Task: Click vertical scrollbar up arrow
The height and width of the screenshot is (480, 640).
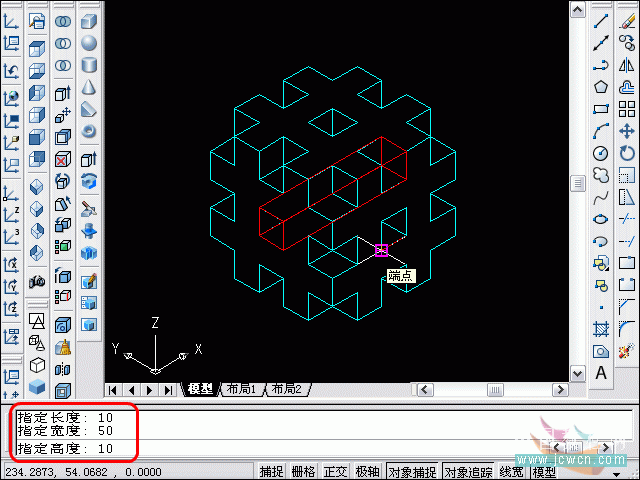Action: click(x=578, y=10)
